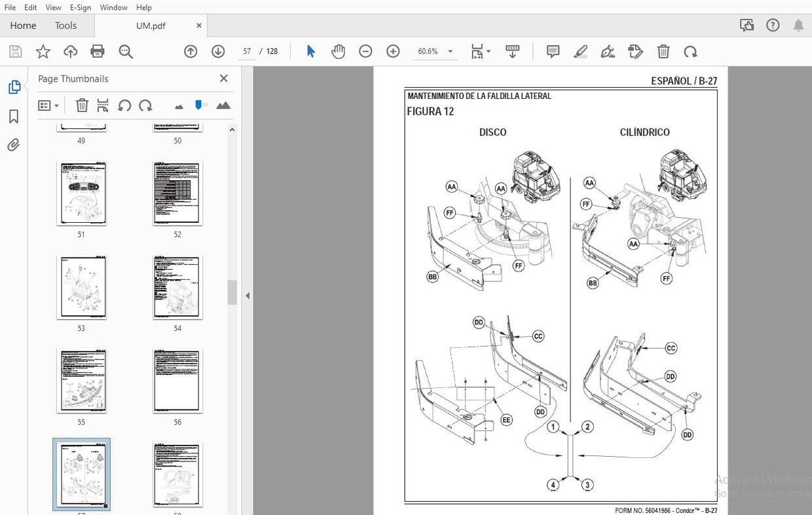Start E-signing with the Sign tool

[x=607, y=51]
